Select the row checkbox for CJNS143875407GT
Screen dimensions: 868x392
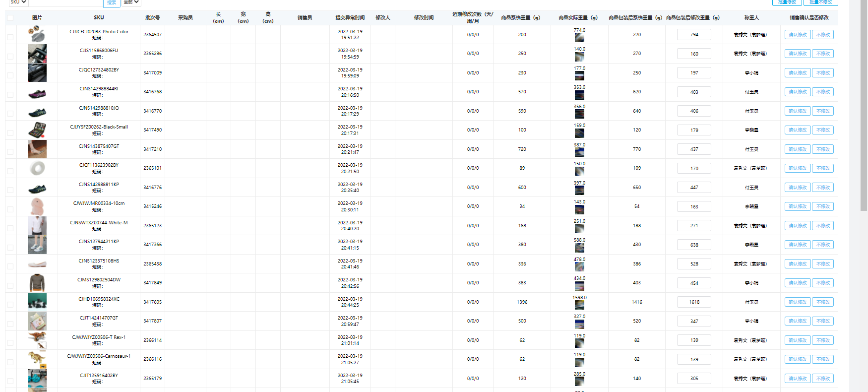tap(10, 152)
